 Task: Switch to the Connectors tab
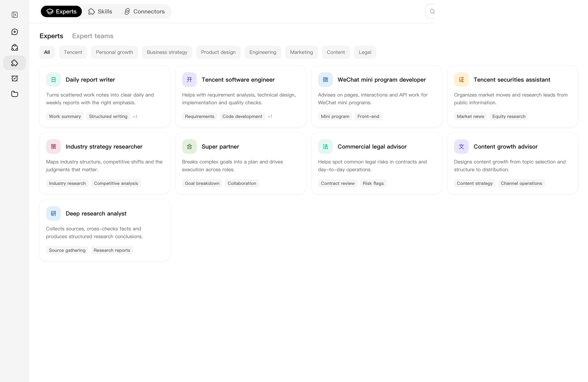pyautogui.click(x=145, y=12)
